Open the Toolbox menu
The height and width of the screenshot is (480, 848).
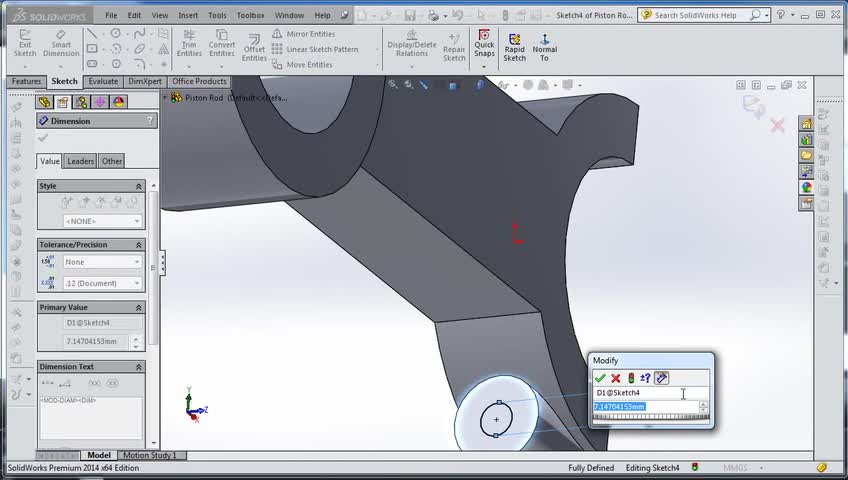pos(250,15)
